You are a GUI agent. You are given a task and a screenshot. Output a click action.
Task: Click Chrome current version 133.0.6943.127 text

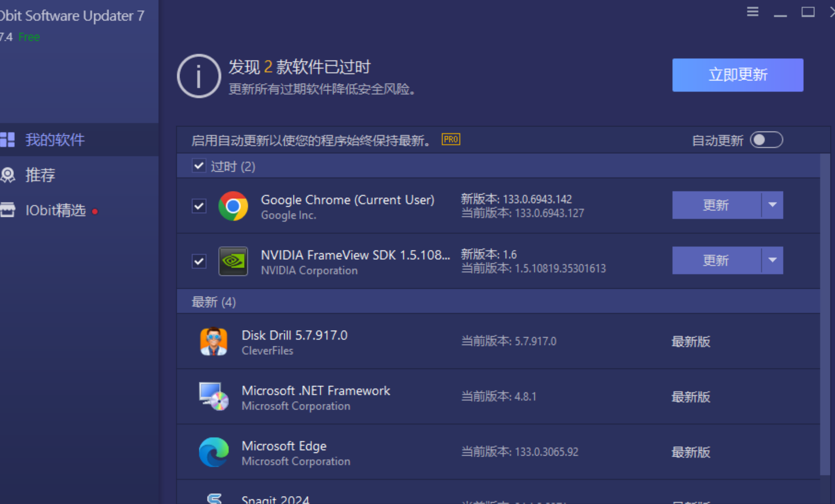click(x=522, y=213)
